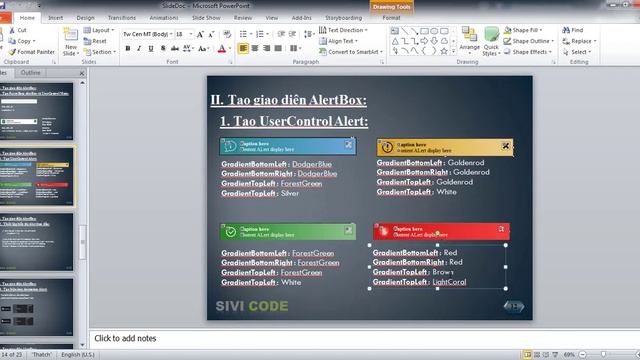Open the Design ribbon tab

[85, 18]
